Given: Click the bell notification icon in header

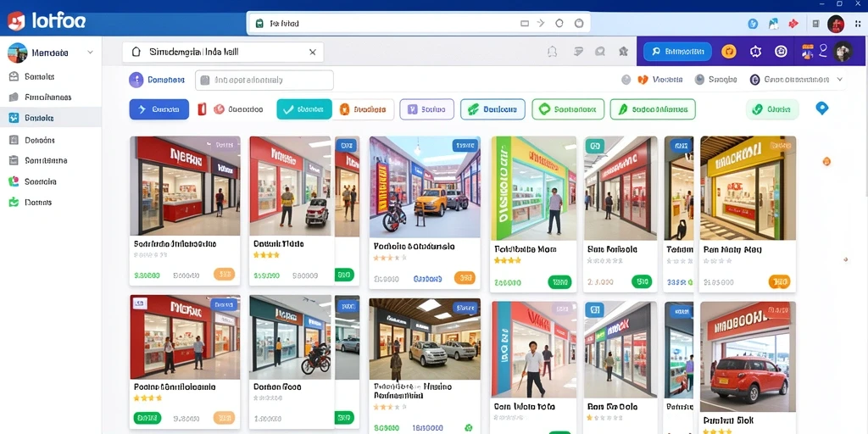Looking at the screenshot, I should [551, 52].
